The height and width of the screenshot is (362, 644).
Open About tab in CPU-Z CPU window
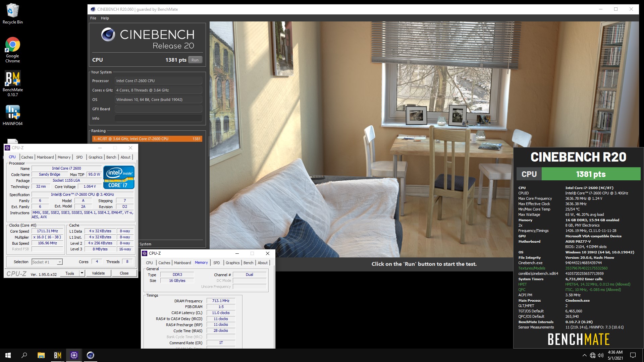(x=125, y=157)
